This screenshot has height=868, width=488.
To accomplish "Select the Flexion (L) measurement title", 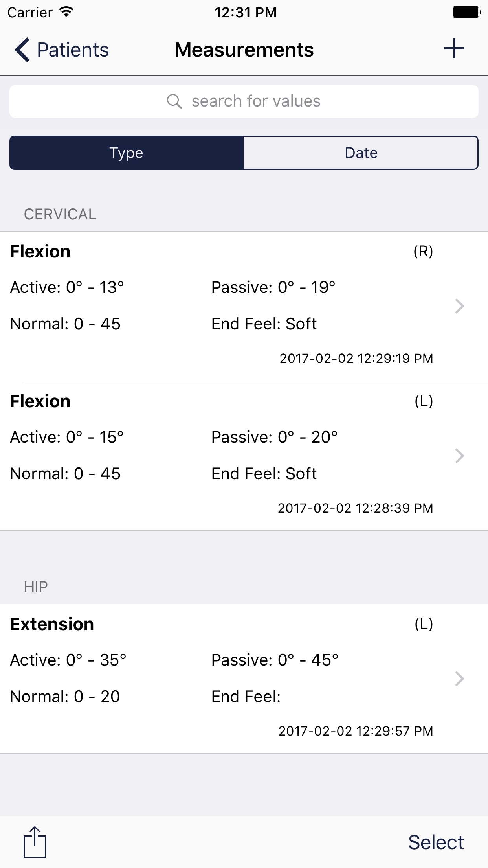I will point(40,401).
